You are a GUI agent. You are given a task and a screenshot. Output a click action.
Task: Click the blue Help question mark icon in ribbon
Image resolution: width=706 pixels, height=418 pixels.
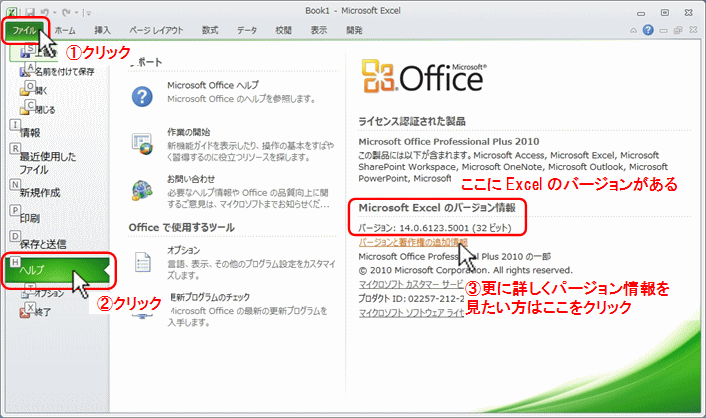[x=648, y=30]
